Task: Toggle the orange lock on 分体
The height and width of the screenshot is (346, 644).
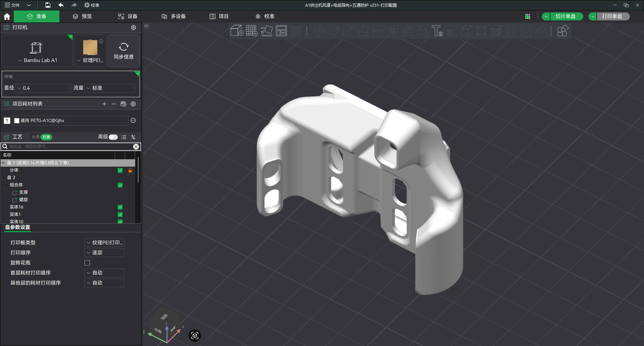Action: [x=130, y=170]
